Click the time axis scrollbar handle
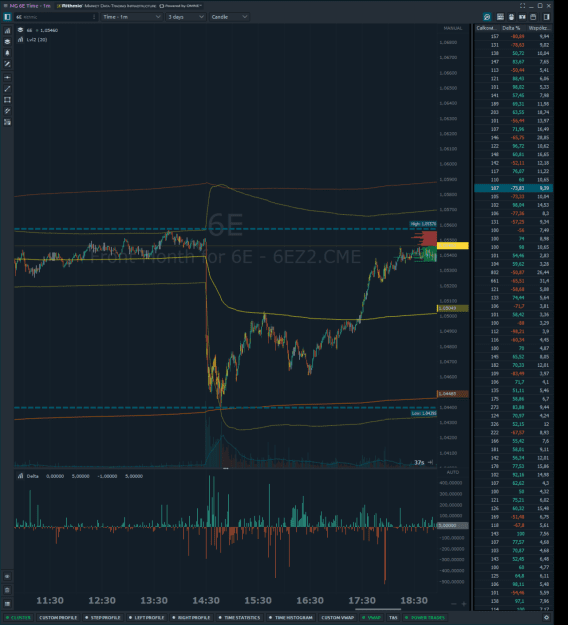 (378, 609)
